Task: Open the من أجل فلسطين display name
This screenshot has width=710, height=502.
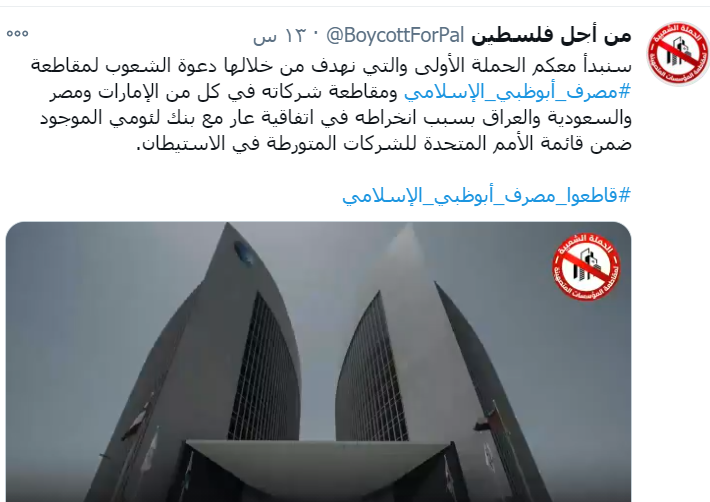Action: [x=551, y=36]
